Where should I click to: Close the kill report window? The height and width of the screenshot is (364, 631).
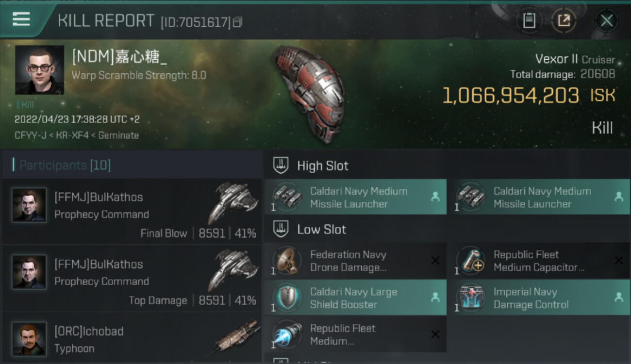point(607,20)
